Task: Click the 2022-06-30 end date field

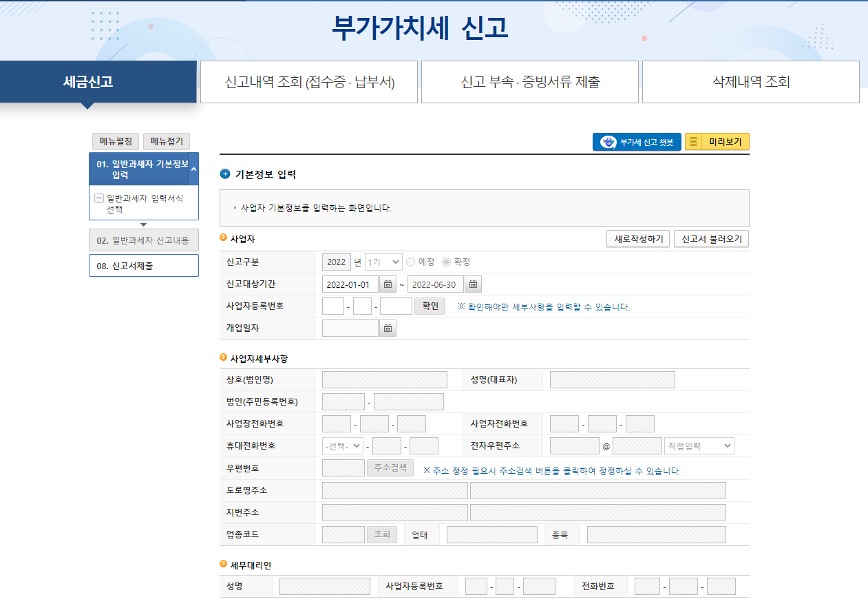Action: click(436, 284)
